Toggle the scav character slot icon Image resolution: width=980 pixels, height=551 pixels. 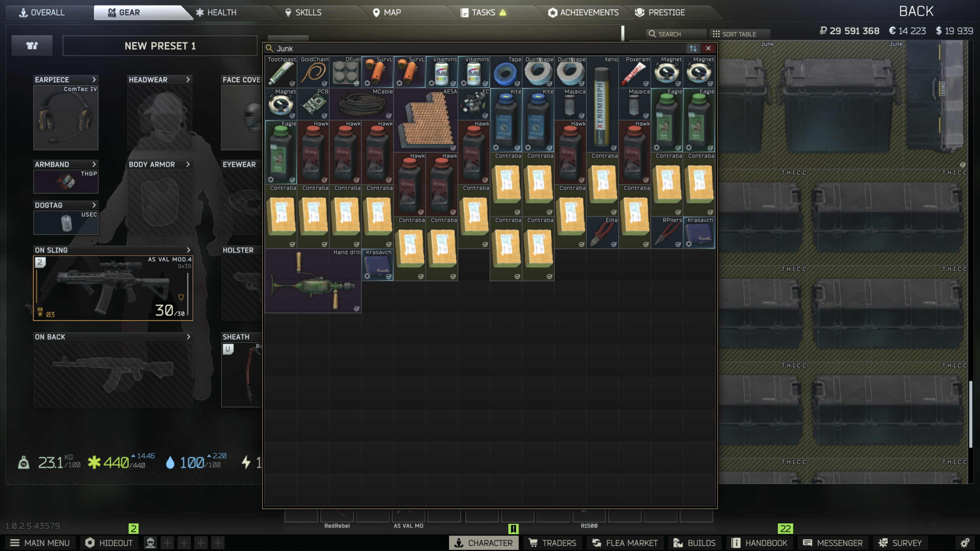151,543
